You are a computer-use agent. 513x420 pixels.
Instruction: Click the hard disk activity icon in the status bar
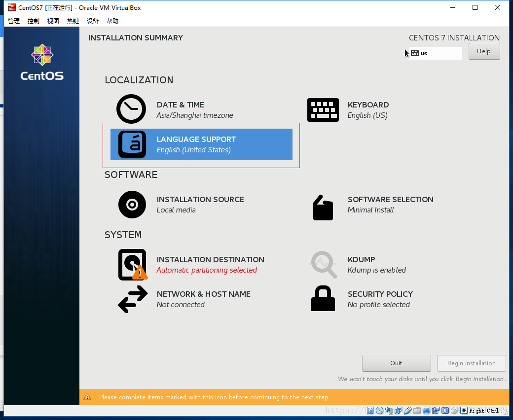(370, 411)
